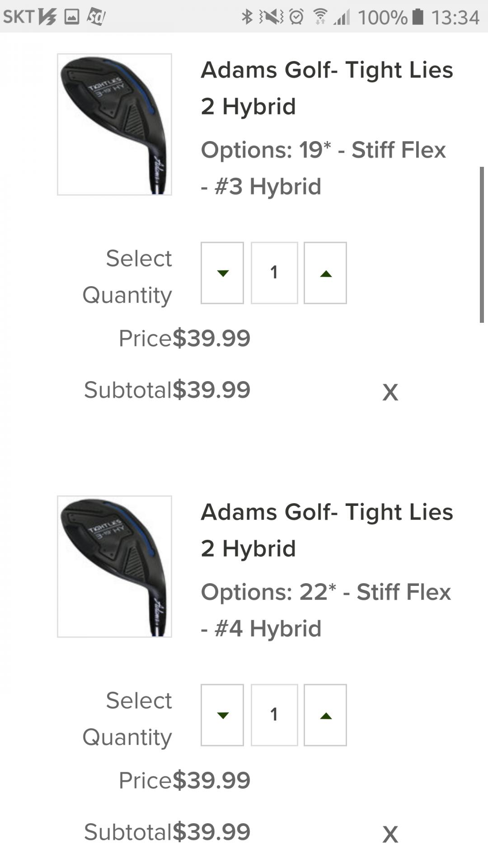The image size is (488, 868).
Task: Remove the #3 Hybrid item with X
Action: pos(390,392)
